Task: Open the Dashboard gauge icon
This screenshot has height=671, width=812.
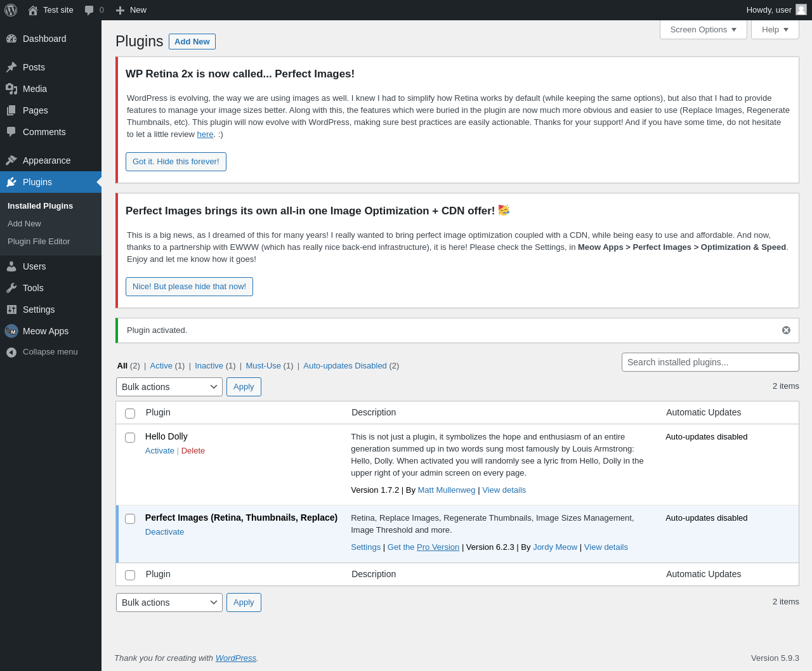Action: [x=11, y=39]
